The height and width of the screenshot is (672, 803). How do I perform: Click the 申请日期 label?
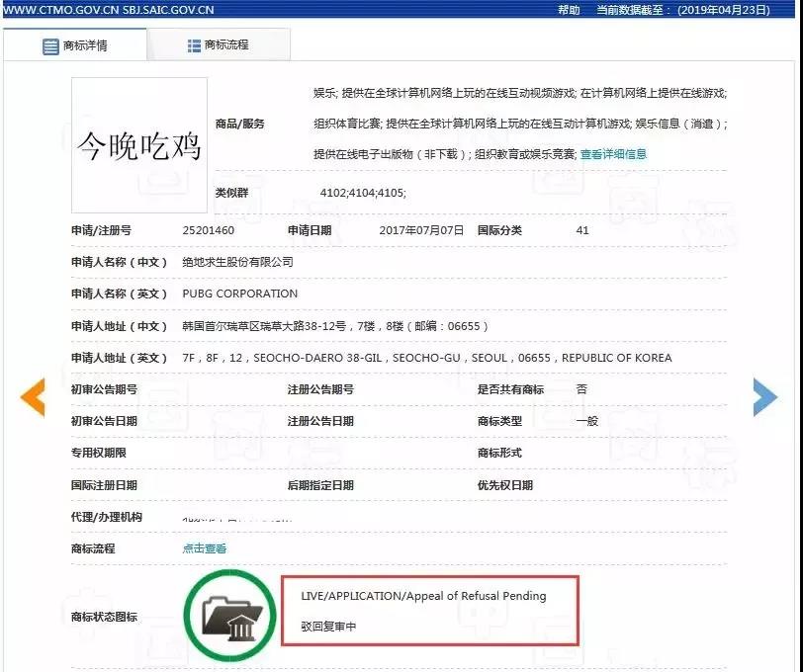click(x=310, y=230)
